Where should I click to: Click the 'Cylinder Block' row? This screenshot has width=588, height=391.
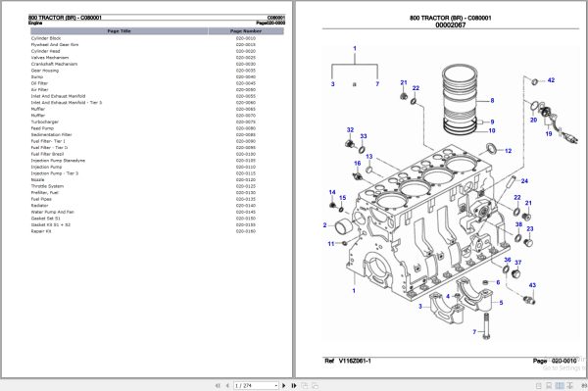(x=157, y=38)
